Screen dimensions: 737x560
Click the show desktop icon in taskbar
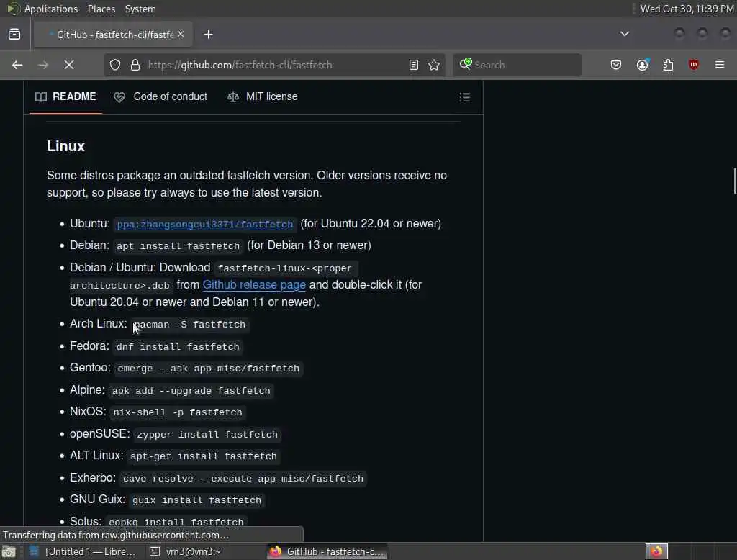coord(9,551)
